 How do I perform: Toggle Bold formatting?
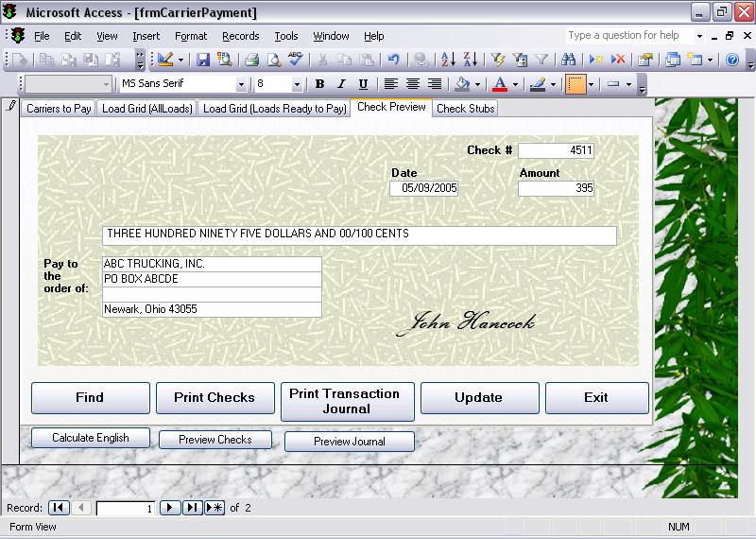point(319,84)
